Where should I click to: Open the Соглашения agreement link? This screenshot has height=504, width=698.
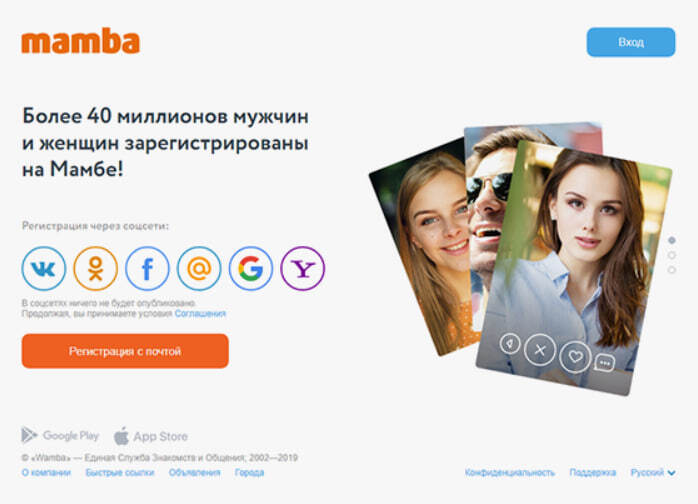(x=200, y=313)
